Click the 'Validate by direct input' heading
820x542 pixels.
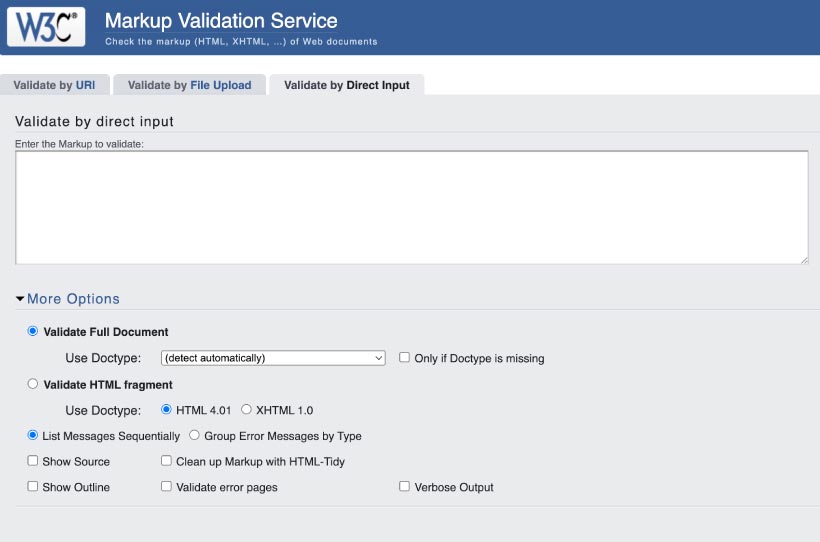point(94,121)
